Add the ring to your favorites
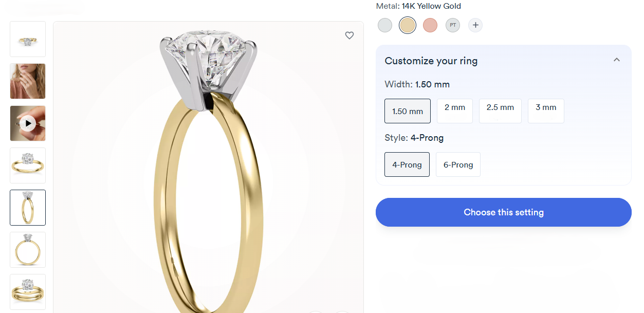Image resolution: width=644 pixels, height=313 pixels. tap(349, 35)
